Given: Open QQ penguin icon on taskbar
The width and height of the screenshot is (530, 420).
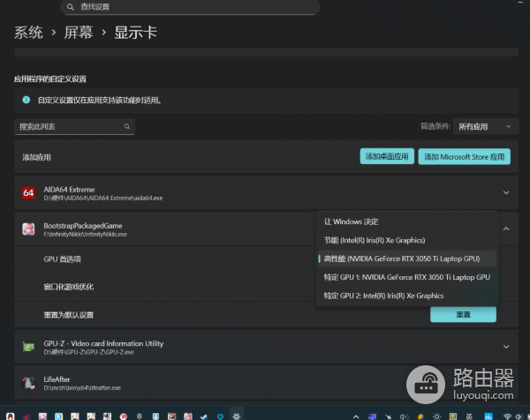Looking at the screenshot, I should (x=10, y=416).
